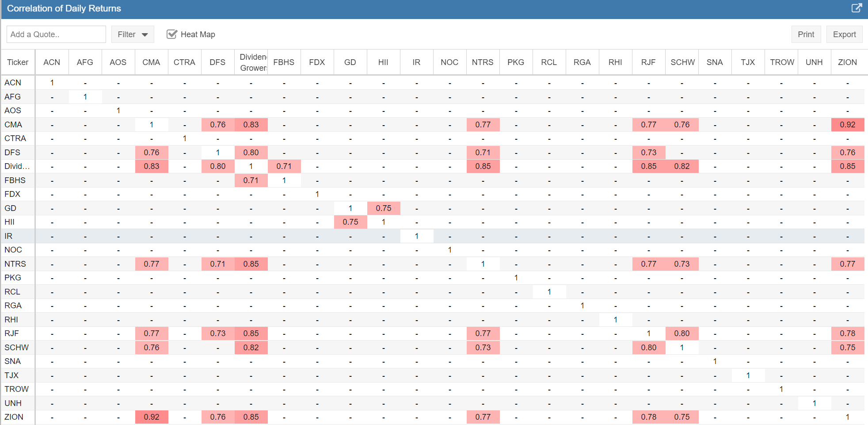Click the NTRS row label
The image size is (868, 425).
point(15,264)
